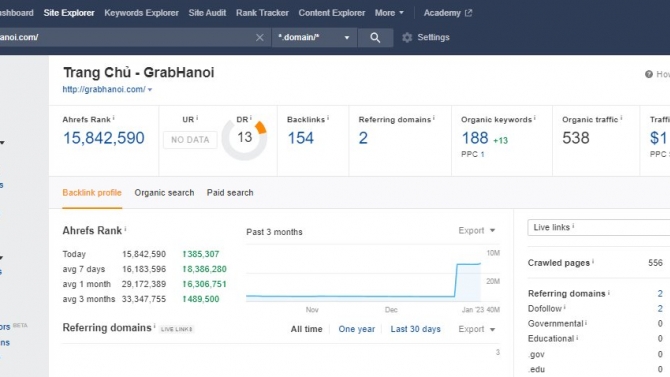Screen dimensions: 670x377
Task: Select the One year range
Action: click(356, 329)
